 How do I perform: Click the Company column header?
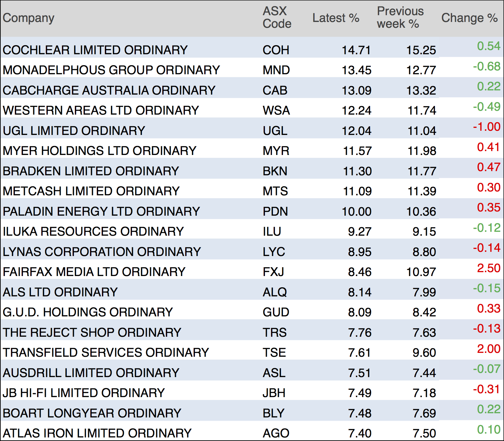[x=28, y=18]
